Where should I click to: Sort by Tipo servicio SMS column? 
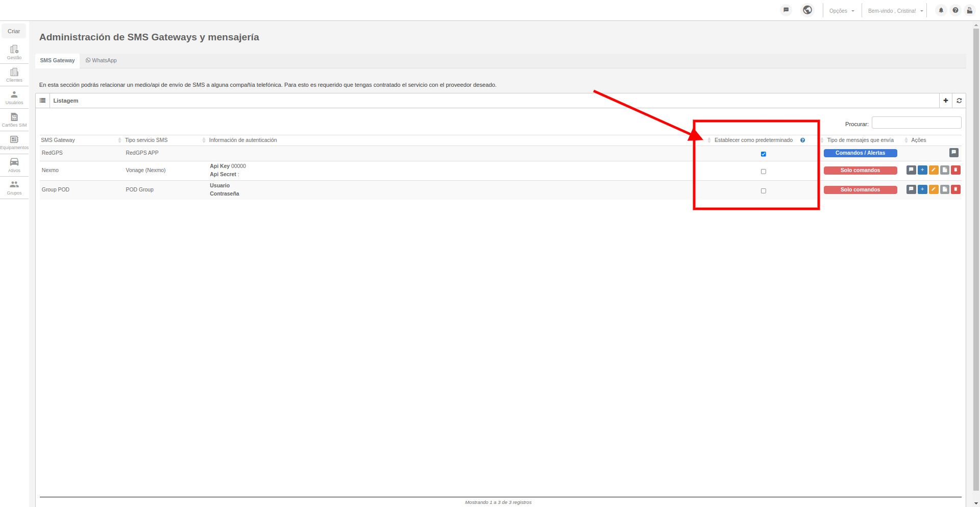165,140
